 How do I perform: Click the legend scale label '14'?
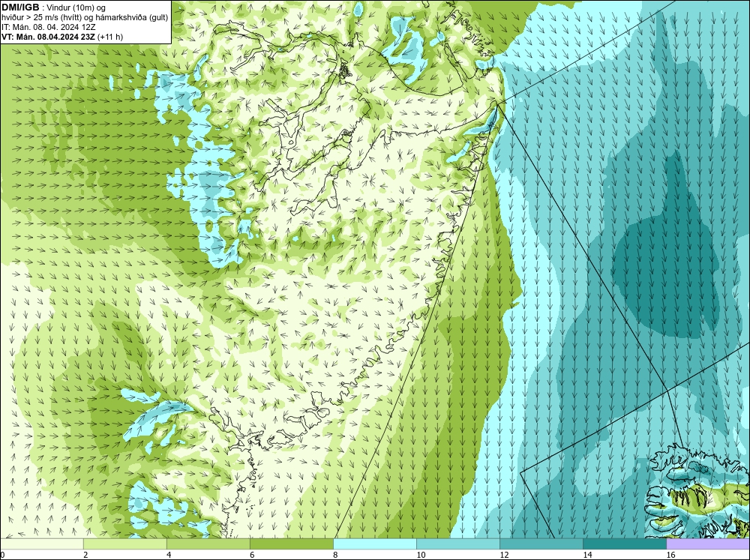pyautogui.click(x=587, y=555)
